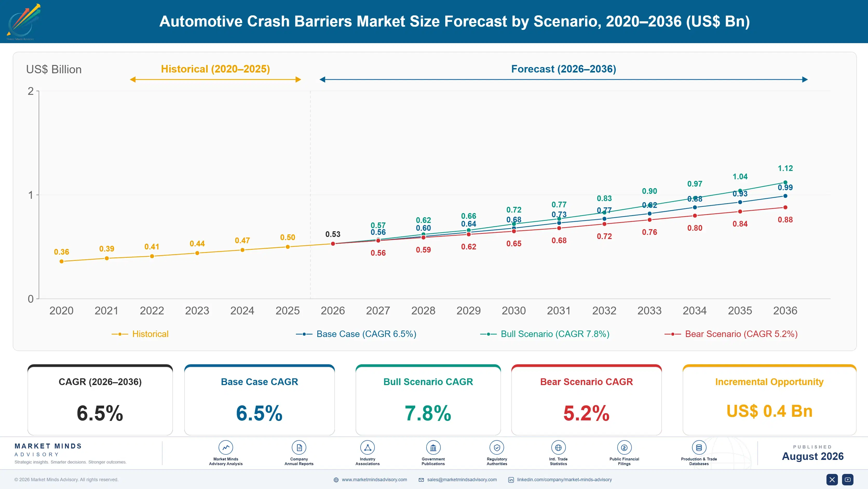The image size is (868, 489).
Task: Click the 2026 data point labeled 0.53
Action: [333, 243]
